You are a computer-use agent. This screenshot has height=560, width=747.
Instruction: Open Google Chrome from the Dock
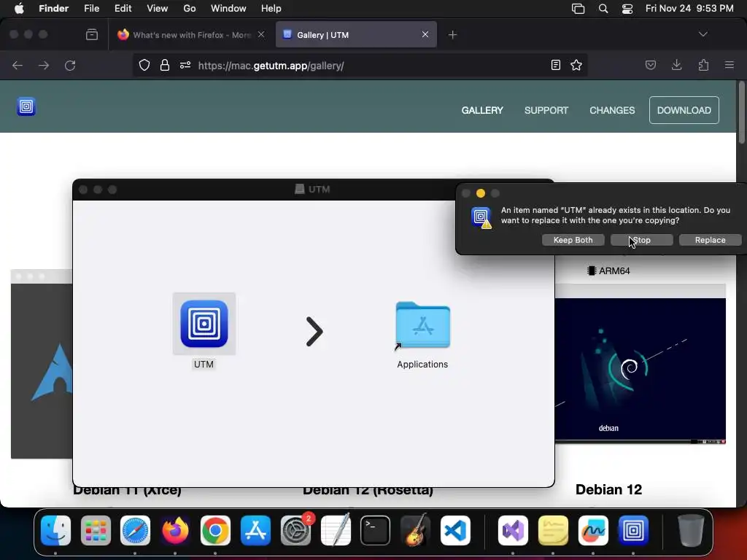(215, 531)
